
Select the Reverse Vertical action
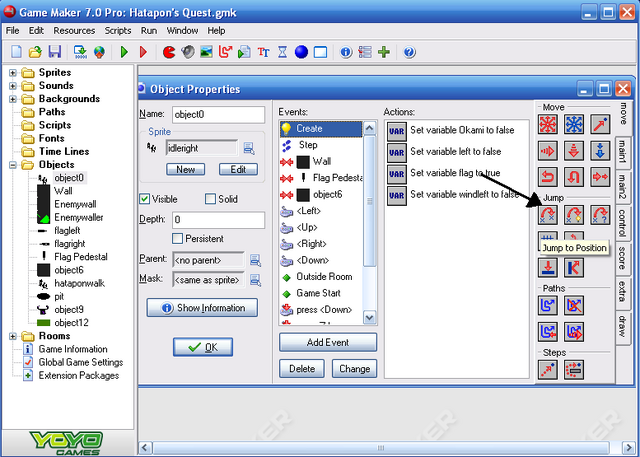[574, 177]
